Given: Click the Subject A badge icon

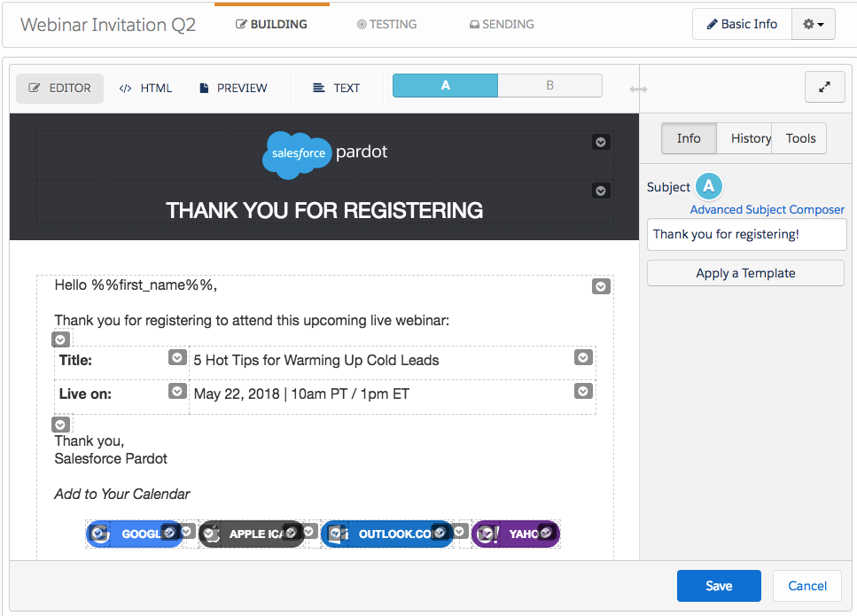Looking at the screenshot, I should (x=709, y=186).
